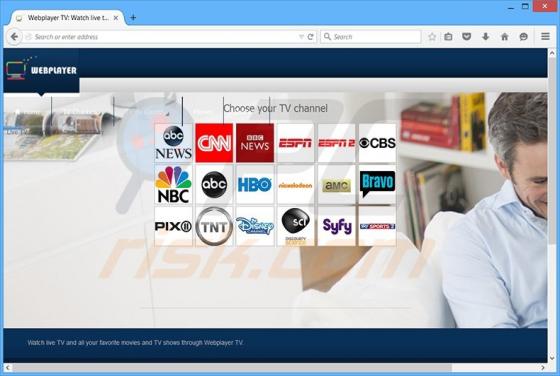This screenshot has width=560, height=376.
Task: Open the Disney Channel tile
Action: (255, 226)
